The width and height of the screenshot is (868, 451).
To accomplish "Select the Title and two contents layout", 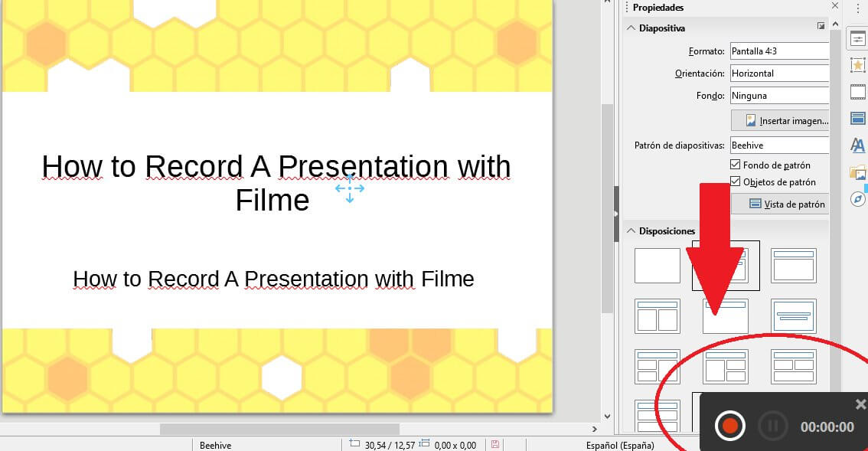I will 657,316.
